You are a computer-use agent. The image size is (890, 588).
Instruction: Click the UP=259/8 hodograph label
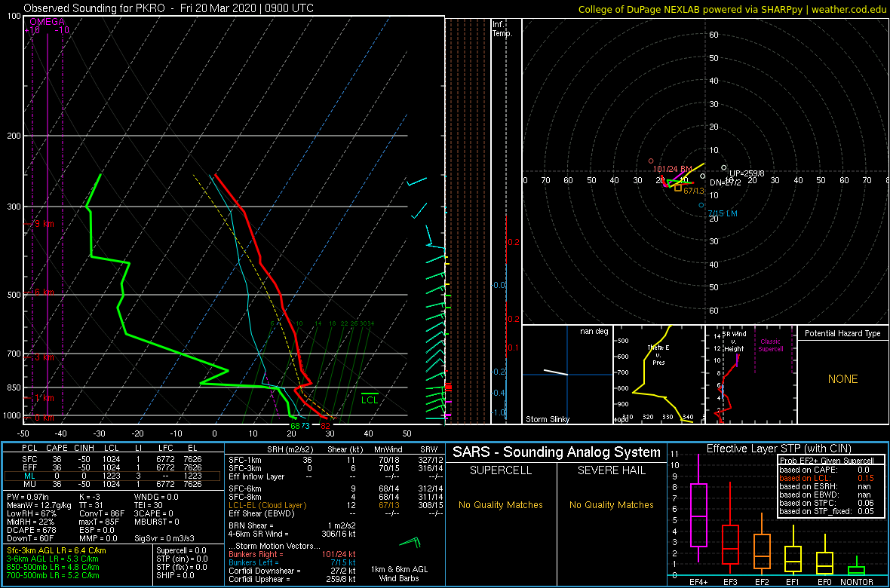pyautogui.click(x=747, y=173)
